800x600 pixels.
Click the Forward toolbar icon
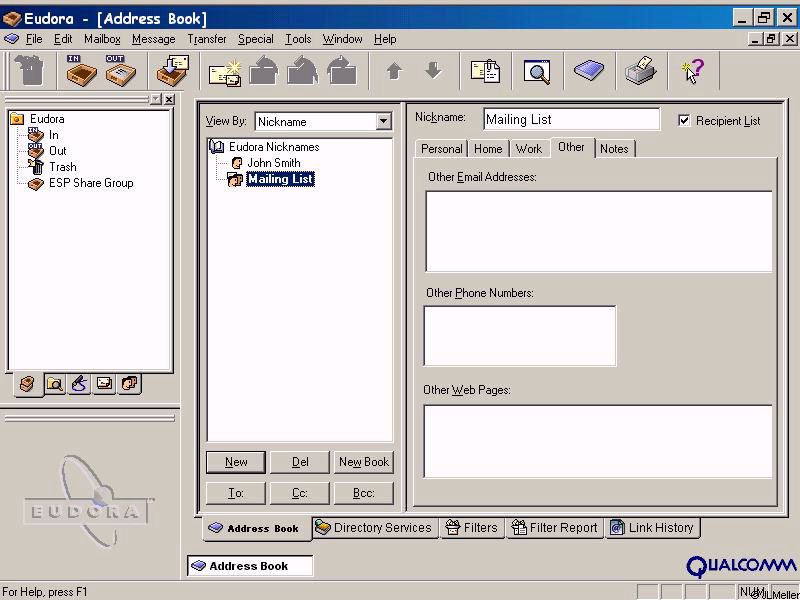point(341,71)
